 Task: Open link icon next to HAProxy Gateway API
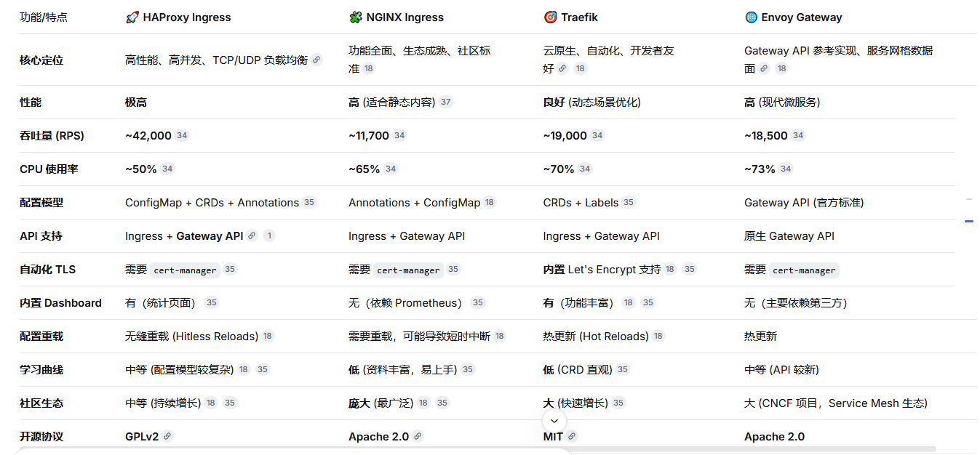click(252, 236)
